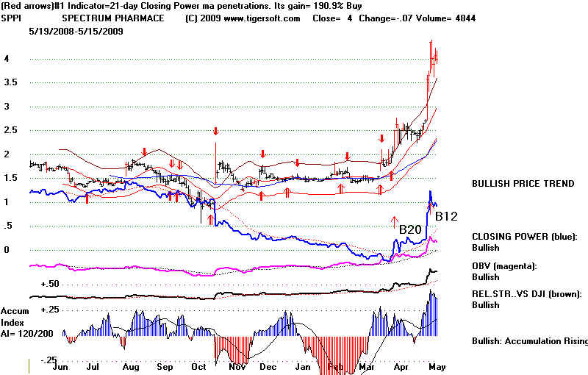Click the Volume= 4844 value

tap(445, 18)
